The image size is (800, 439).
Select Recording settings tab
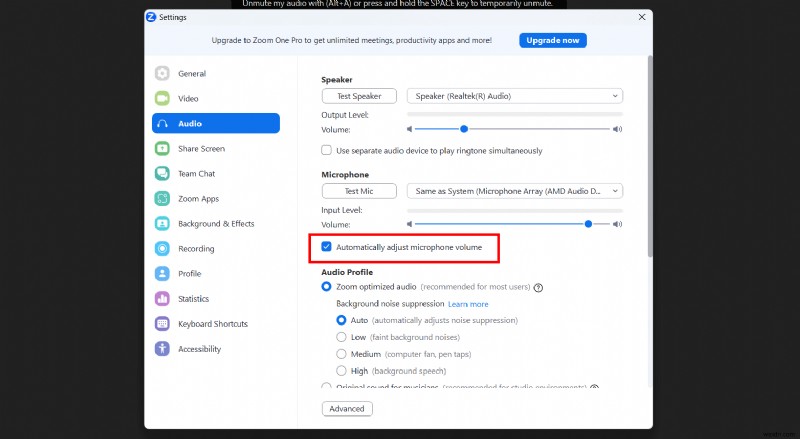(216, 249)
